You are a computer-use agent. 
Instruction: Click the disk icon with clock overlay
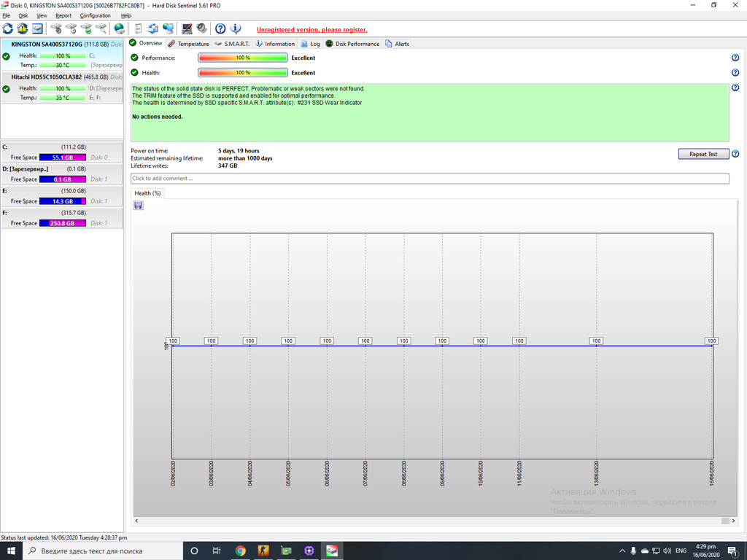(x=71, y=28)
